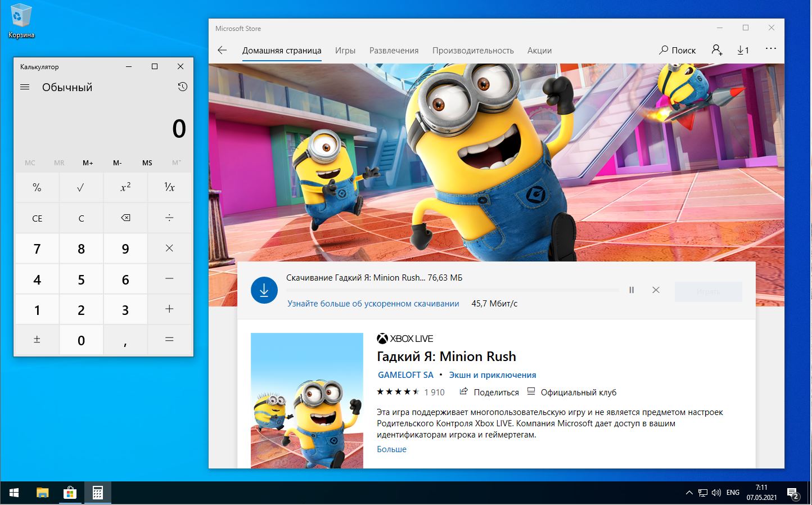Click the MS memory store key
The width and height of the screenshot is (812, 505).
click(x=147, y=163)
